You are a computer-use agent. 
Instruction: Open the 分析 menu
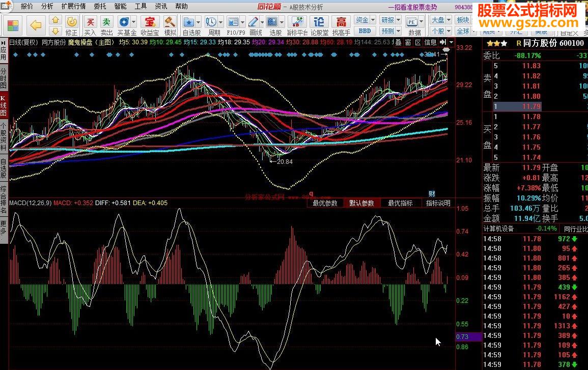click(47, 7)
